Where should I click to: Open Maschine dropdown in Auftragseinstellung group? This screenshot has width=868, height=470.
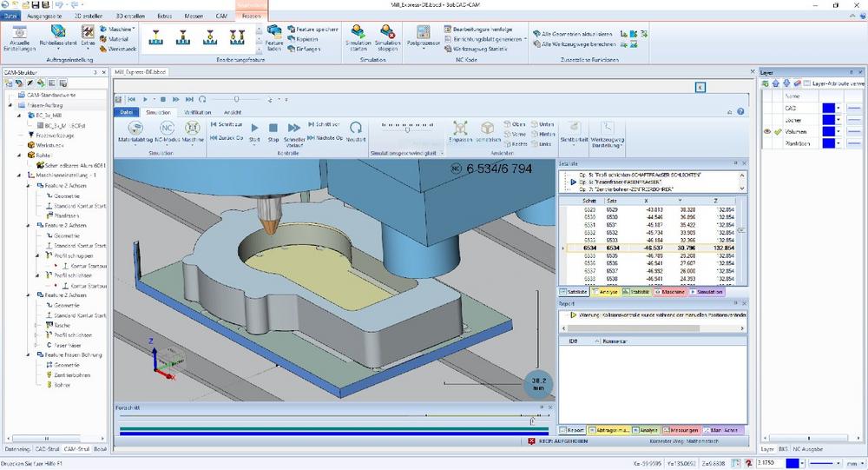coord(118,29)
